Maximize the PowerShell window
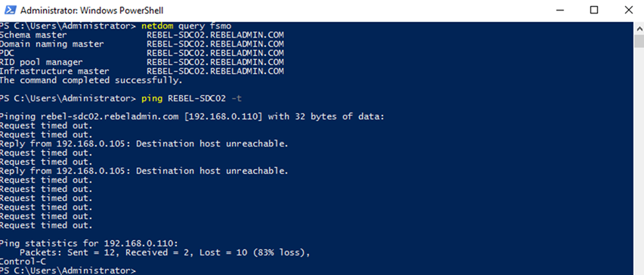Viewport: 644px width, 275px height. [593, 11]
